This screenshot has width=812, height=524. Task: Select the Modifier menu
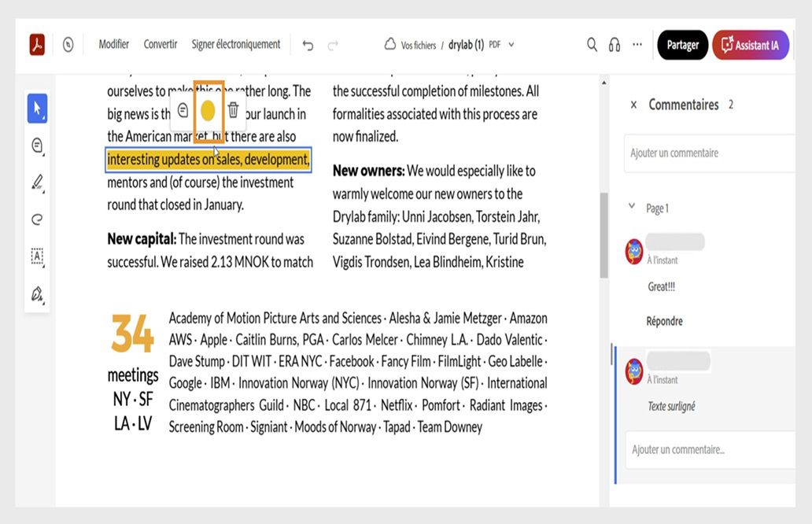[x=113, y=44]
